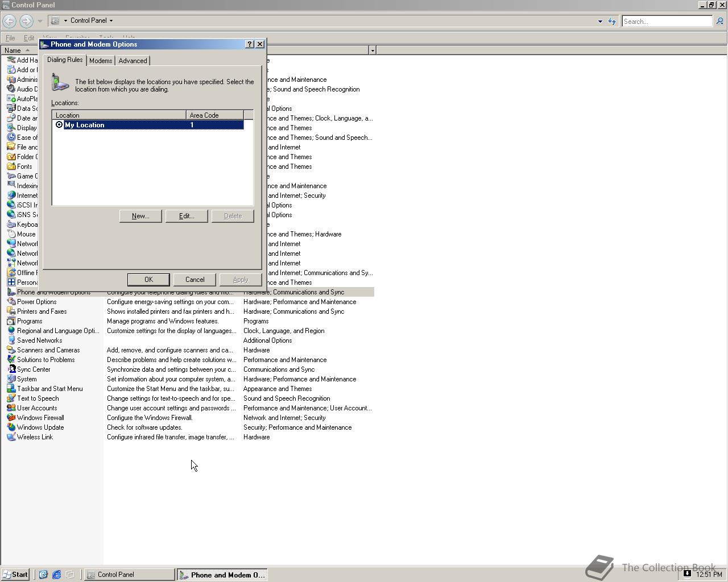Open the Power Options icon

click(11, 302)
